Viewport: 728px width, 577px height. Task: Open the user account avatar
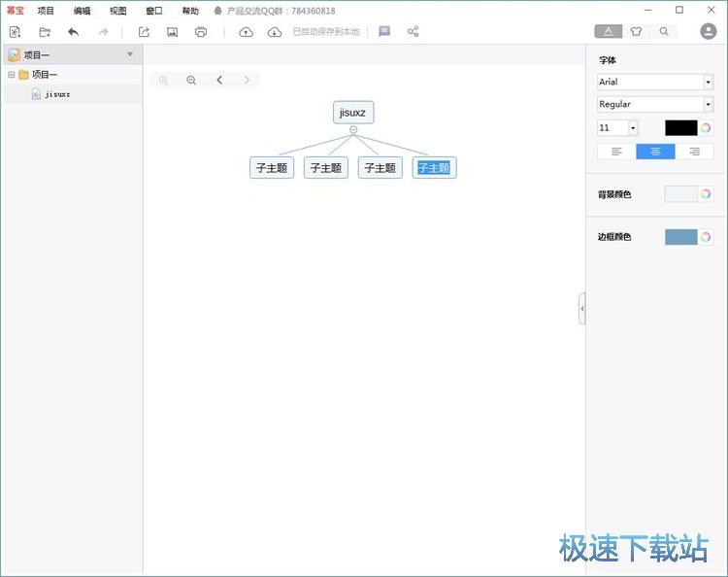point(708,31)
